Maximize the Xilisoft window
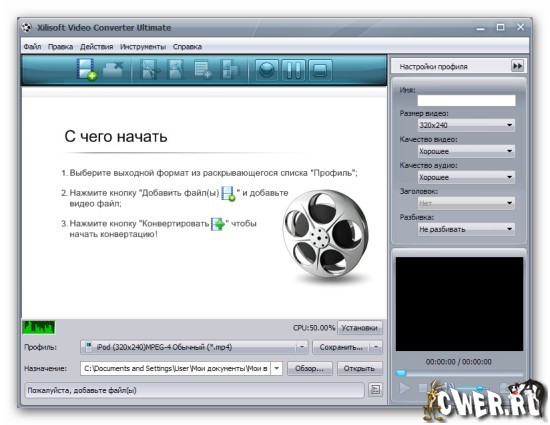550x425 pixels. 501,27
